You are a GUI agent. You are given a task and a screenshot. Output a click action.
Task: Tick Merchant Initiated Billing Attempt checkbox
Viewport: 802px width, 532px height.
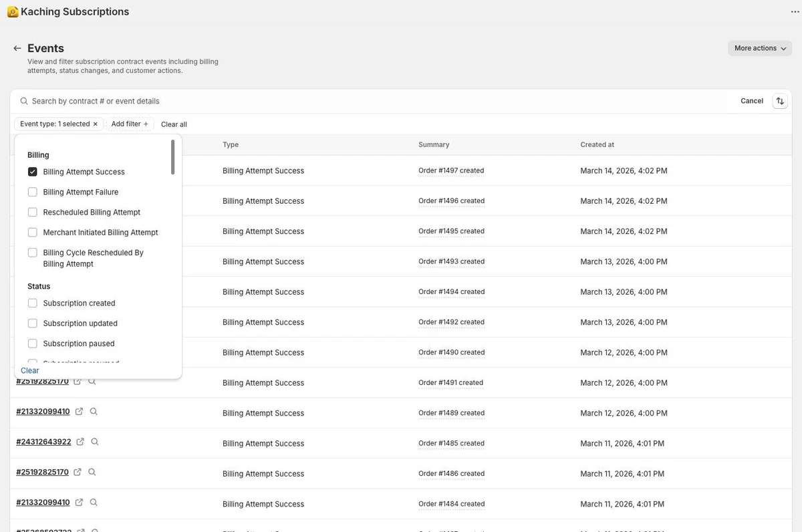tap(32, 233)
